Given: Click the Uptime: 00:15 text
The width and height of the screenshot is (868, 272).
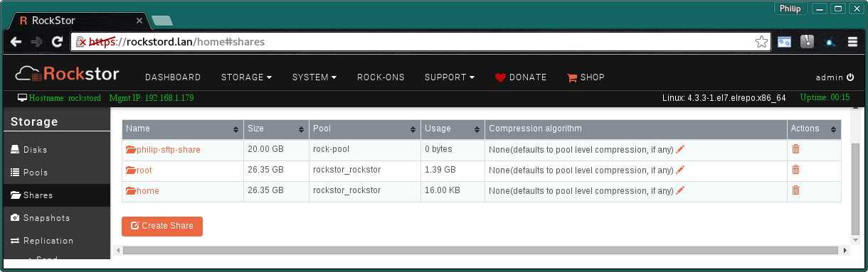Looking at the screenshot, I should click(x=825, y=98).
